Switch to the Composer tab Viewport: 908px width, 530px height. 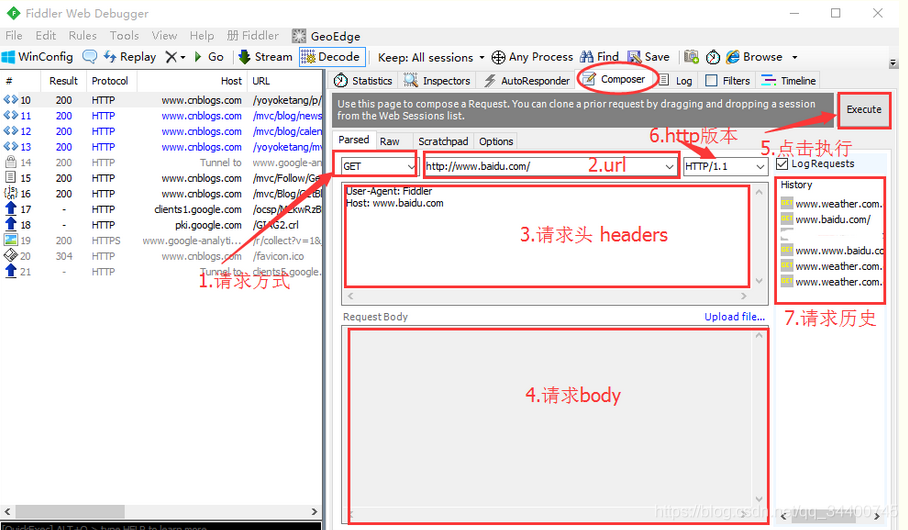tap(615, 79)
